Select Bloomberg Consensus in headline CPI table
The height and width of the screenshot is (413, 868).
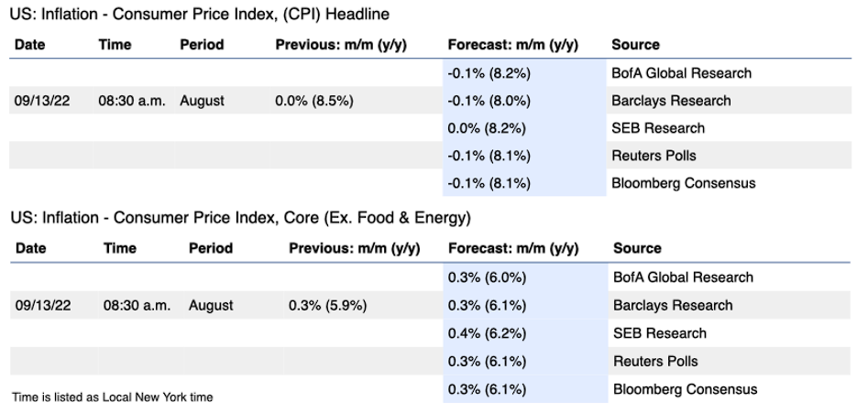683,183
